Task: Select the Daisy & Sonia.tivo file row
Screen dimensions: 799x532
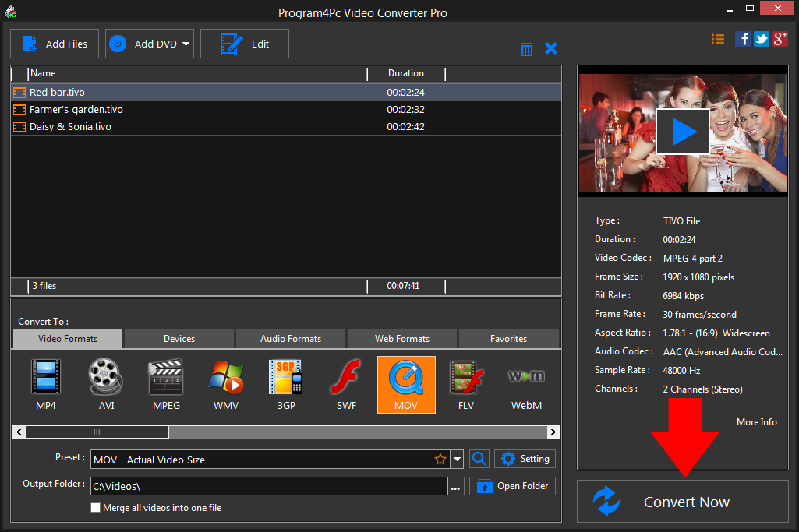Action: 286,127
